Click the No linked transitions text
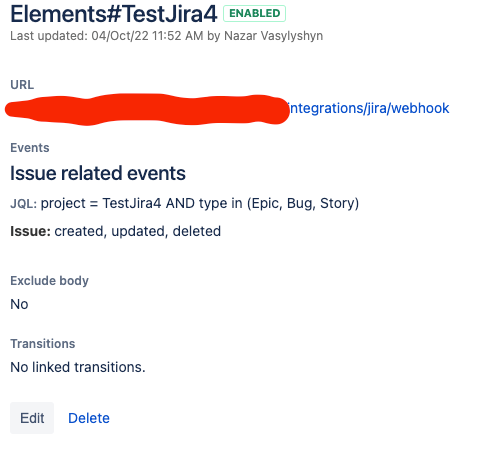 click(x=78, y=367)
